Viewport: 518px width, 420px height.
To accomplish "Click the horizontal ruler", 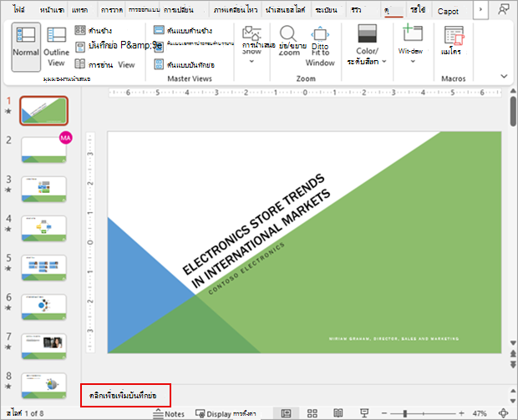I will click(305, 93).
